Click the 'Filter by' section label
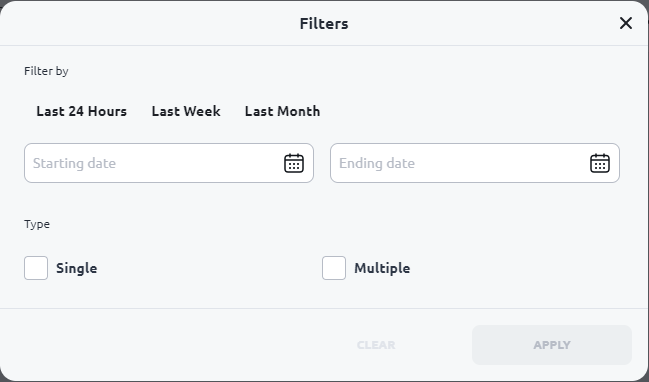Image resolution: width=649 pixels, height=382 pixels. (46, 71)
